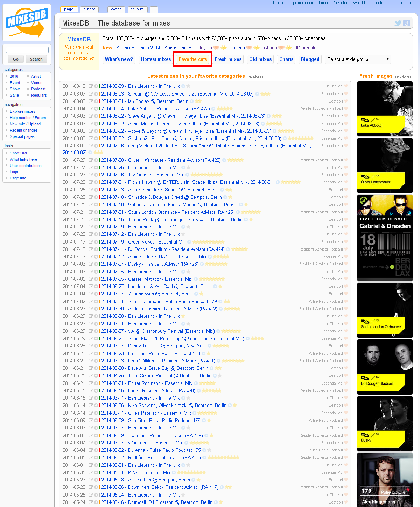Click star icon beside Charts in New line
This screenshot has width=420, height=507.
coord(289,48)
